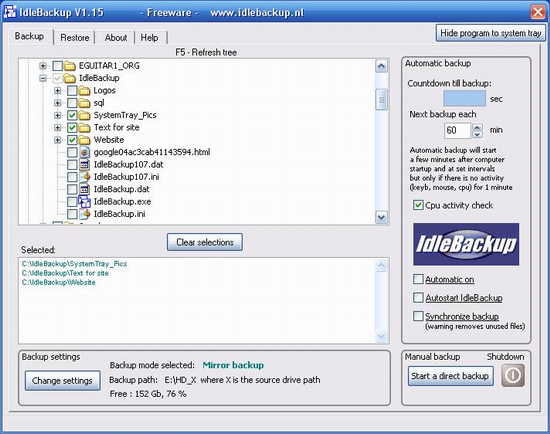Toggle the Cpu activity check checkbox
This screenshot has height=434, width=550.
click(418, 205)
